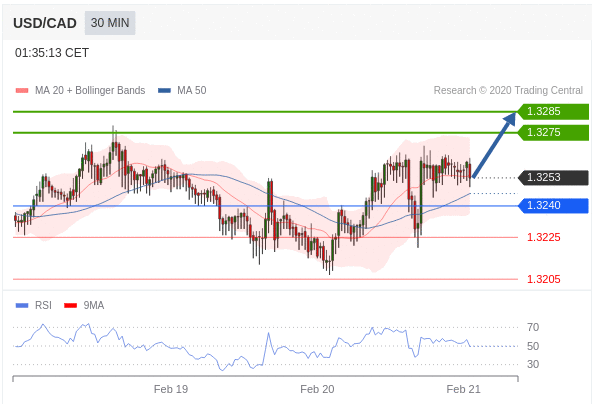Click the USD/CAD pair title
This screenshot has height=411, width=597.
click(45, 23)
